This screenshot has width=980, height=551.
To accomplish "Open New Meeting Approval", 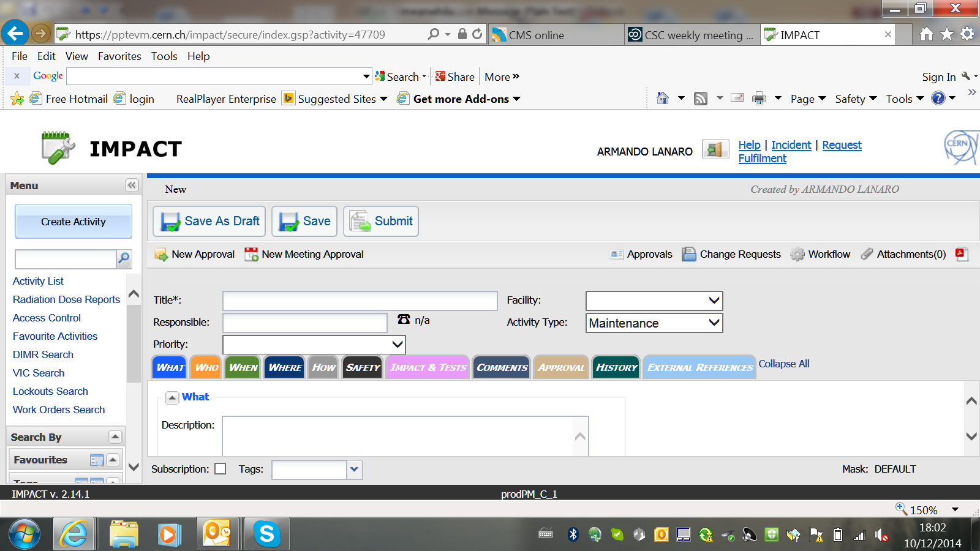I will point(304,255).
